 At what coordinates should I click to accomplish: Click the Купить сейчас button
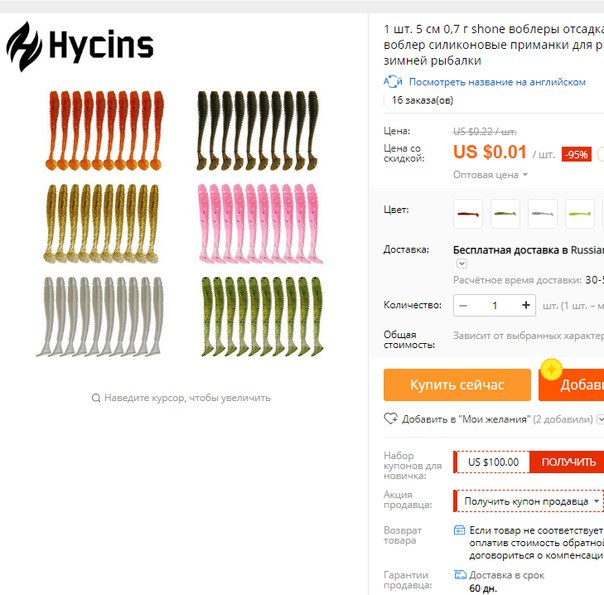457,385
